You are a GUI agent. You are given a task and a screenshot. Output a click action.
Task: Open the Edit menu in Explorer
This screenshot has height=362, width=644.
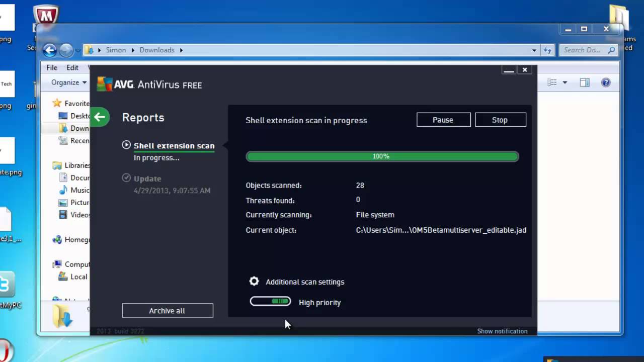click(x=72, y=67)
